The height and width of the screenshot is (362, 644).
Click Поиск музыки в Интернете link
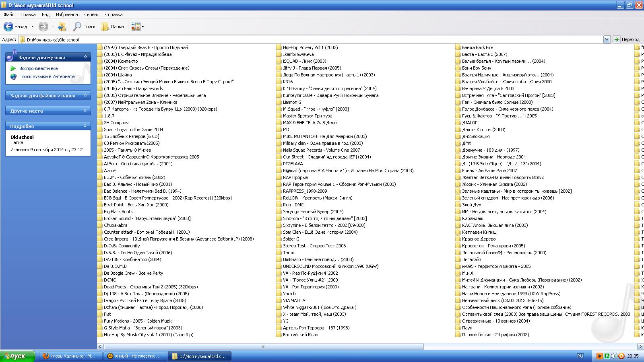coord(47,76)
